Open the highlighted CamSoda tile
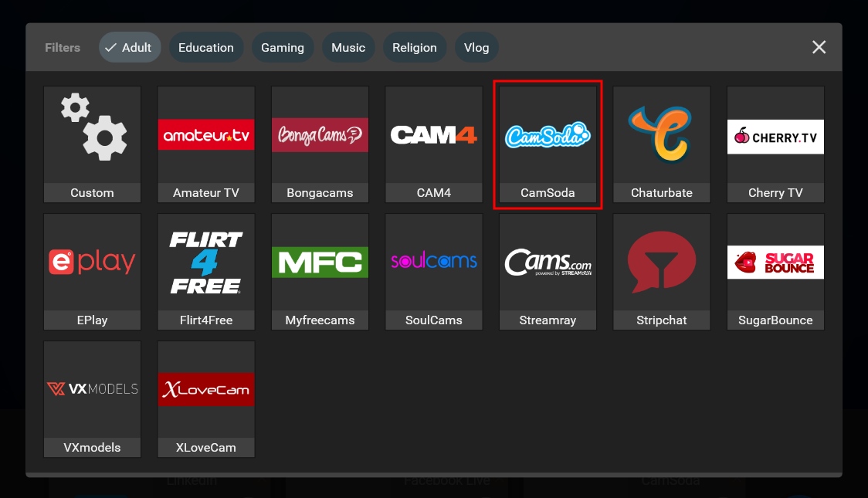868x498 pixels. (548, 144)
